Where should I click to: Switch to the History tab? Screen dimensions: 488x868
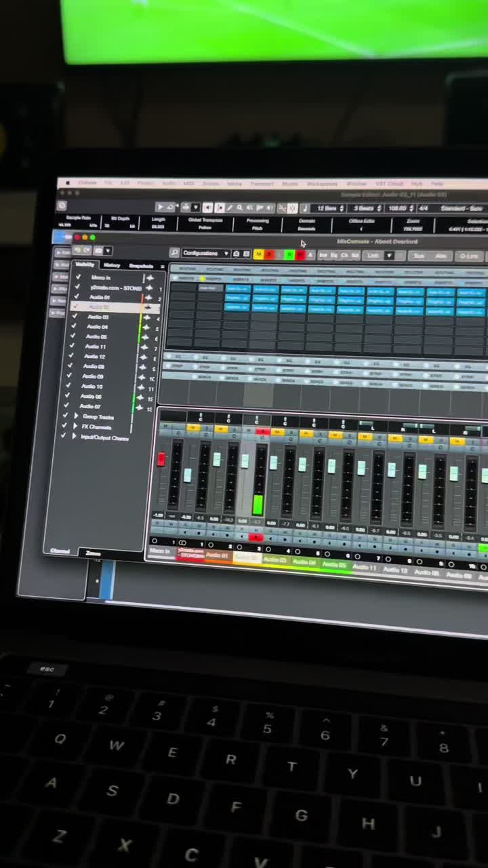pyautogui.click(x=112, y=265)
